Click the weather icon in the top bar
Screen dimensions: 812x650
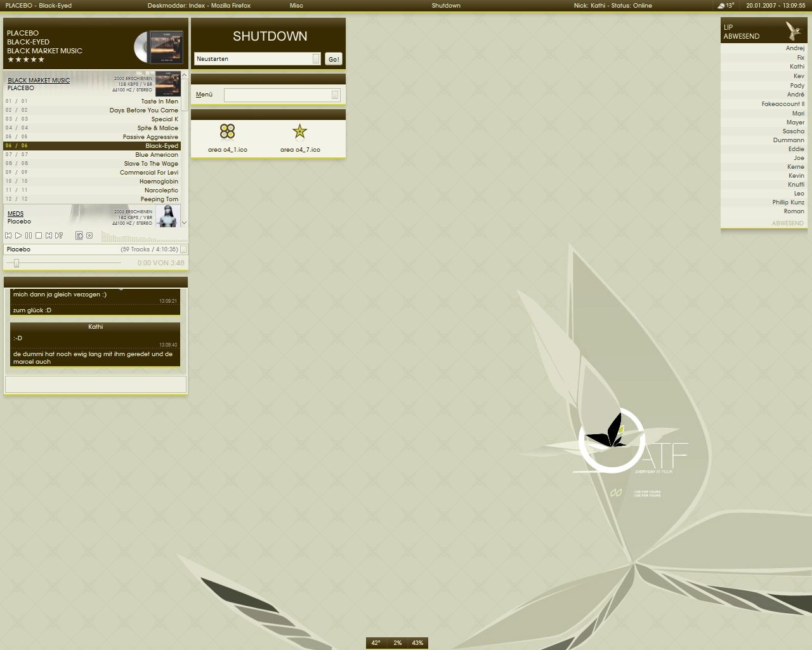click(721, 5)
